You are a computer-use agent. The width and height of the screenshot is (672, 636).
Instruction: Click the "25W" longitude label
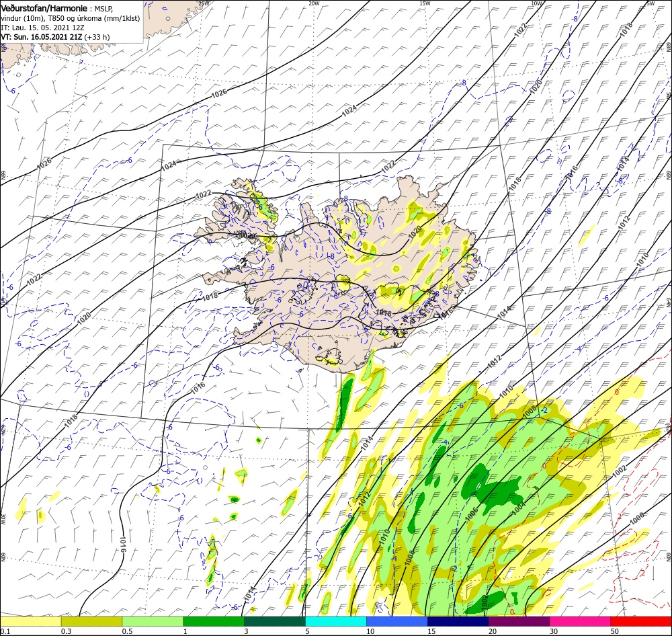point(204,3)
